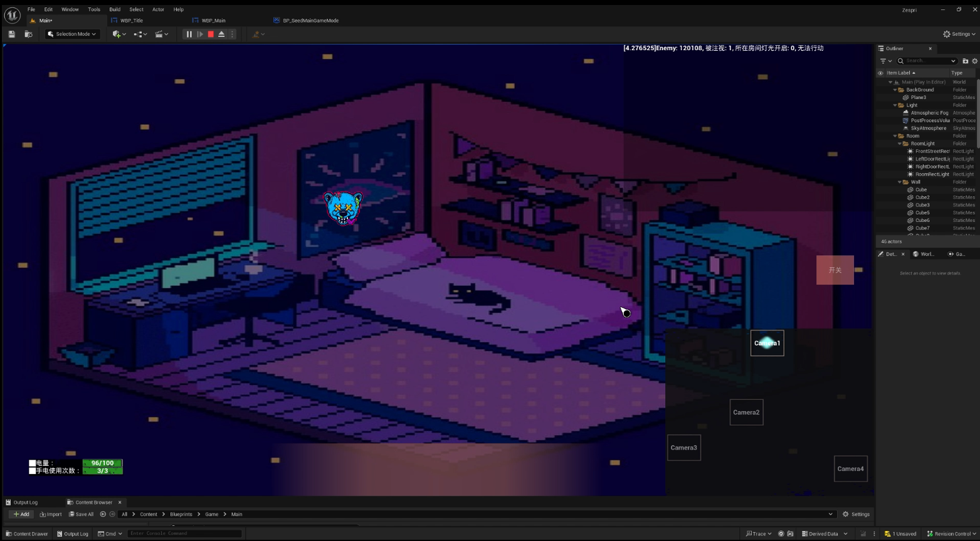Switch to the WBP_Title tab
The image size is (980, 541).
(132, 20)
